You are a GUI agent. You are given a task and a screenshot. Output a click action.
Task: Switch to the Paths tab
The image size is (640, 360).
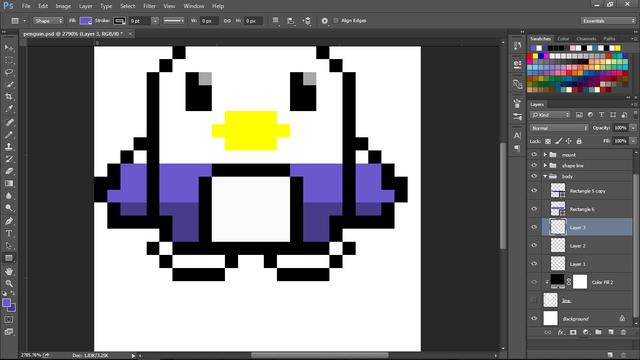point(609,39)
